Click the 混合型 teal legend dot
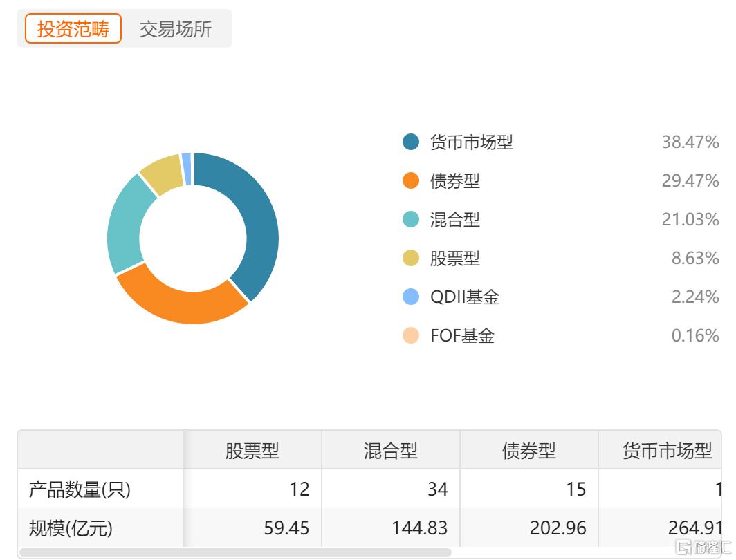The image size is (736, 560). coord(411,219)
